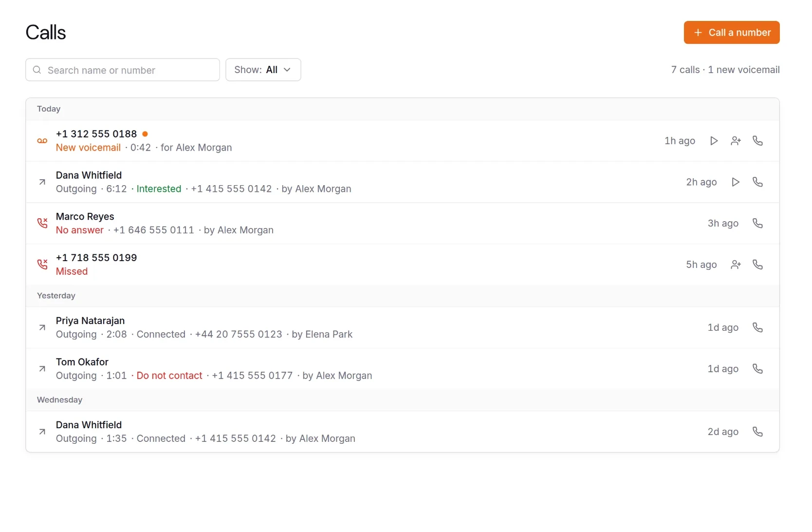Select the New voicemail status label
The height and width of the screenshot is (532, 812).
click(88, 148)
